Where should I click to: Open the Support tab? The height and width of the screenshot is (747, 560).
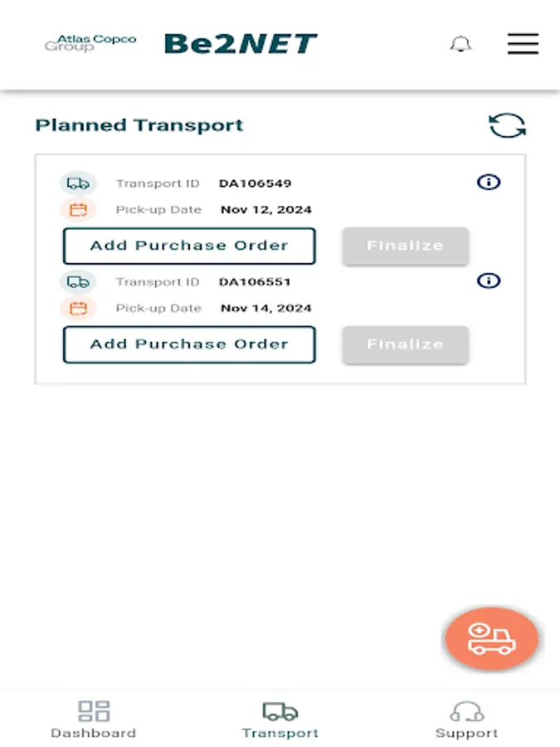tap(466, 720)
